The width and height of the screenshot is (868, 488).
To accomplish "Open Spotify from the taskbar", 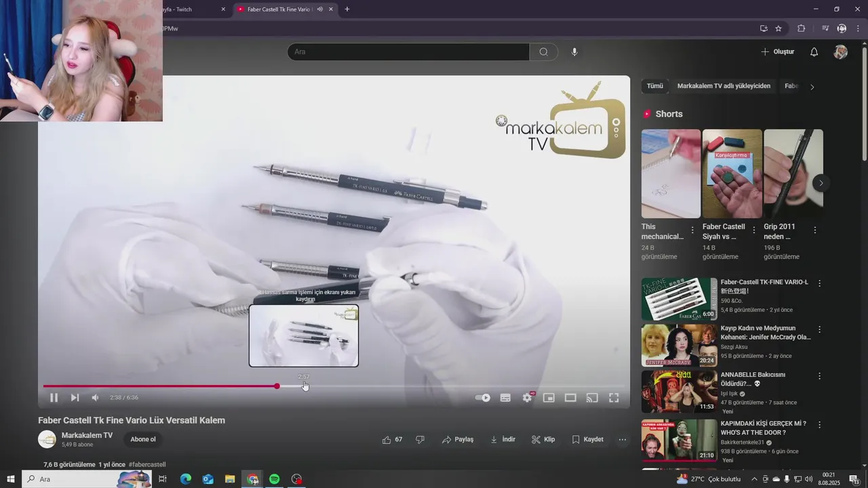I will (x=274, y=479).
